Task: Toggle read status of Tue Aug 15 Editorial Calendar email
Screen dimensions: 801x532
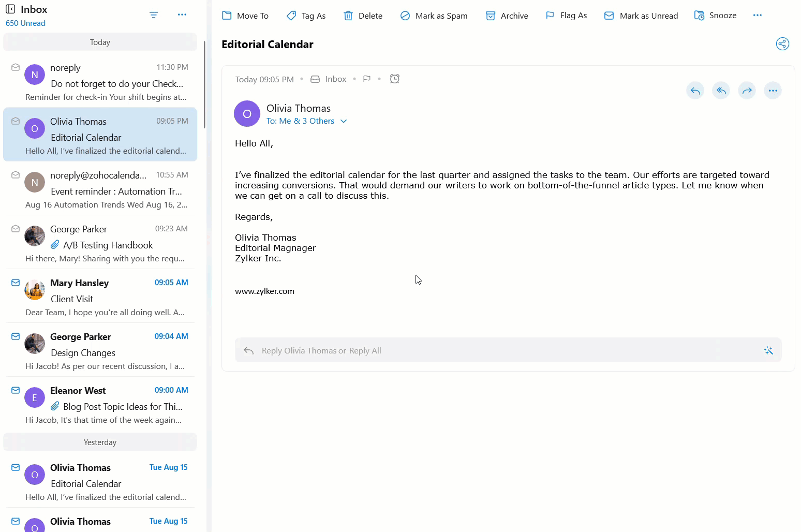Action: point(16,467)
